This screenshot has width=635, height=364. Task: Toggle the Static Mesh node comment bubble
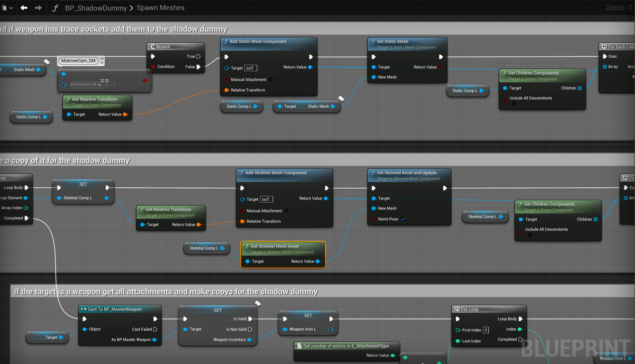47,62
